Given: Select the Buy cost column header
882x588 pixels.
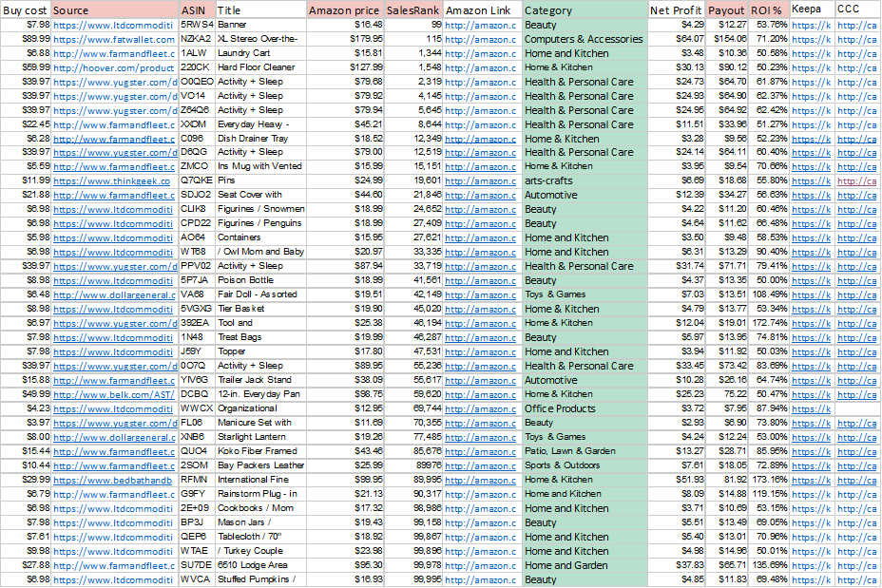Looking at the screenshot, I should point(26,10).
